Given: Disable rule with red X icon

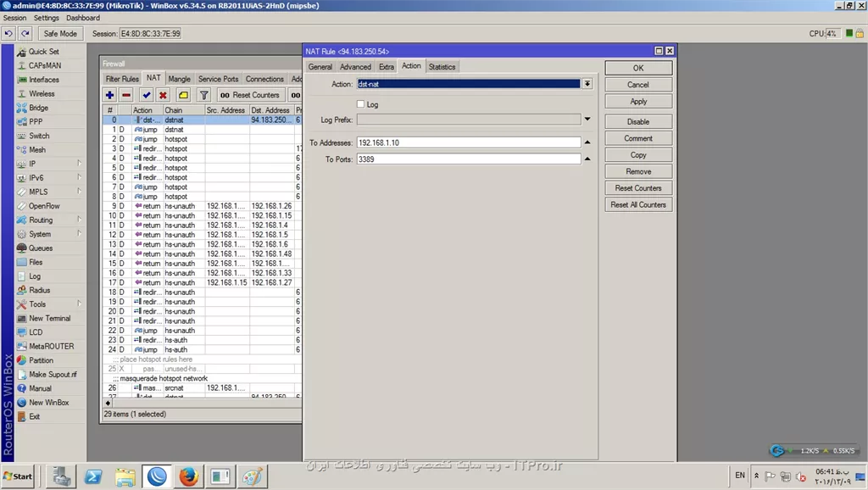Looking at the screenshot, I should [x=163, y=95].
